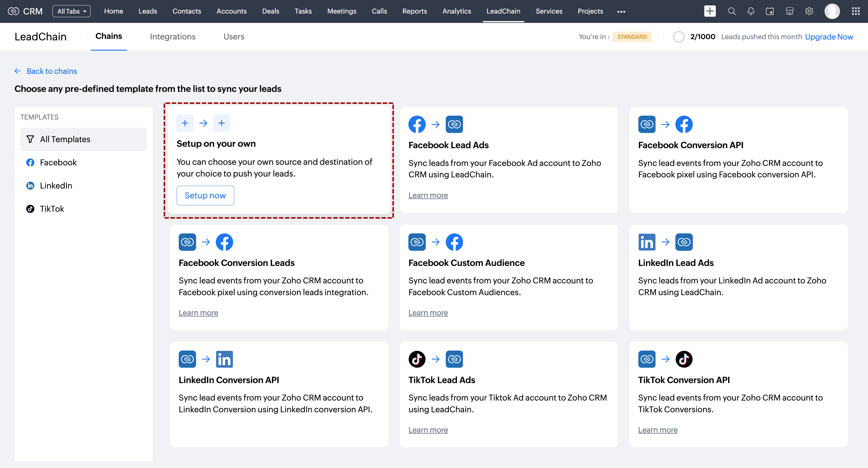The height and width of the screenshot is (468, 868).
Task: Open the calendar icon in top bar
Action: click(770, 11)
